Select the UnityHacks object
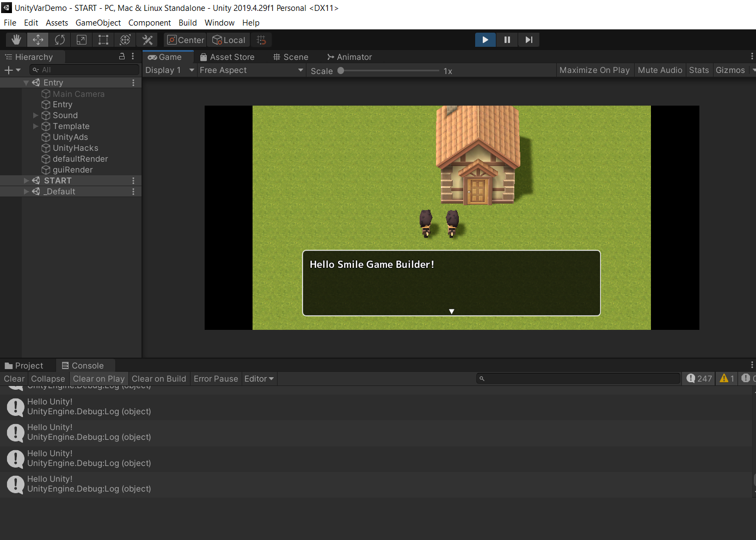Screen dimensions: 756x540 [76, 148]
